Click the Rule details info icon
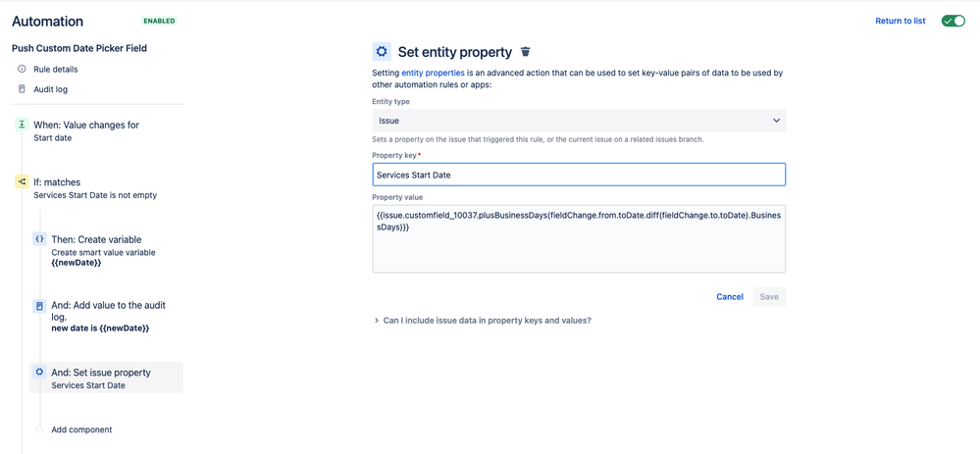Image resolution: width=980 pixels, height=454 pixels. [x=22, y=70]
